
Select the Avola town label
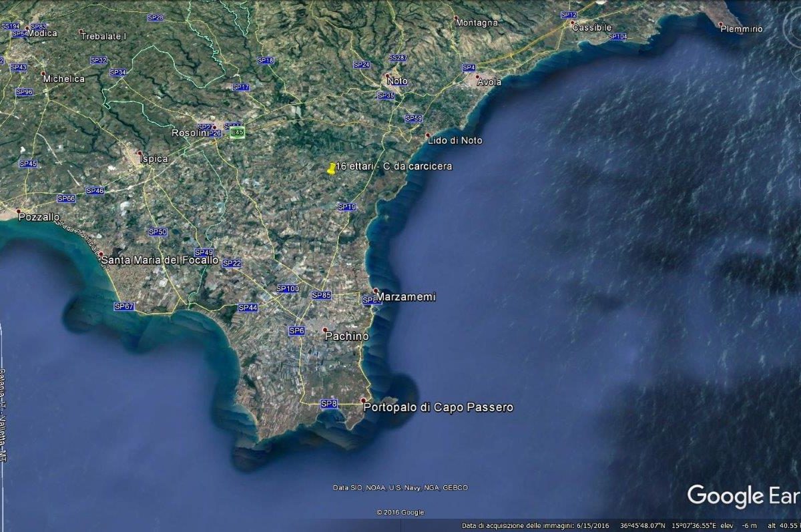click(x=489, y=82)
